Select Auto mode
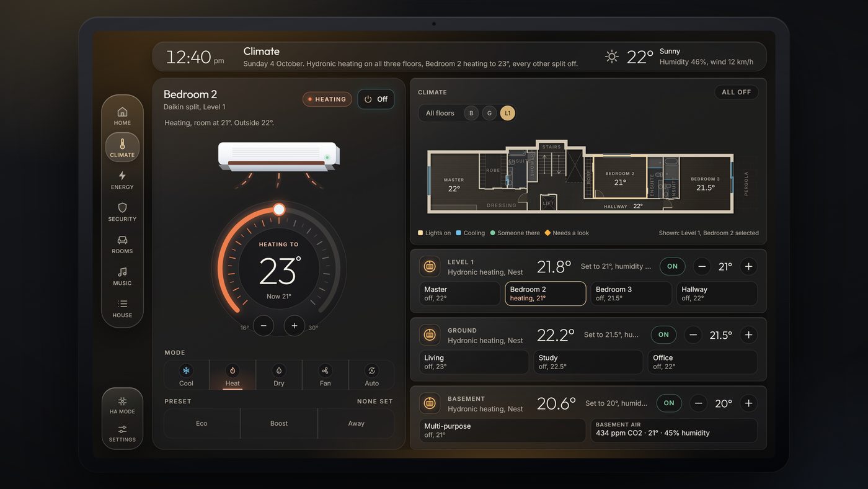This screenshot has width=868, height=489. click(371, 375)
